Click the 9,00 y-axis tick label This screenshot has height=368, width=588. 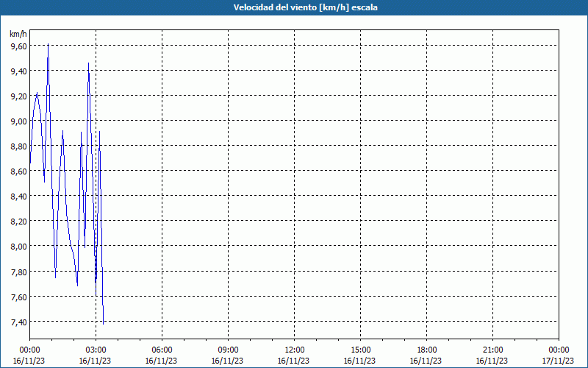pyautogui.click(x=18, y=121)
